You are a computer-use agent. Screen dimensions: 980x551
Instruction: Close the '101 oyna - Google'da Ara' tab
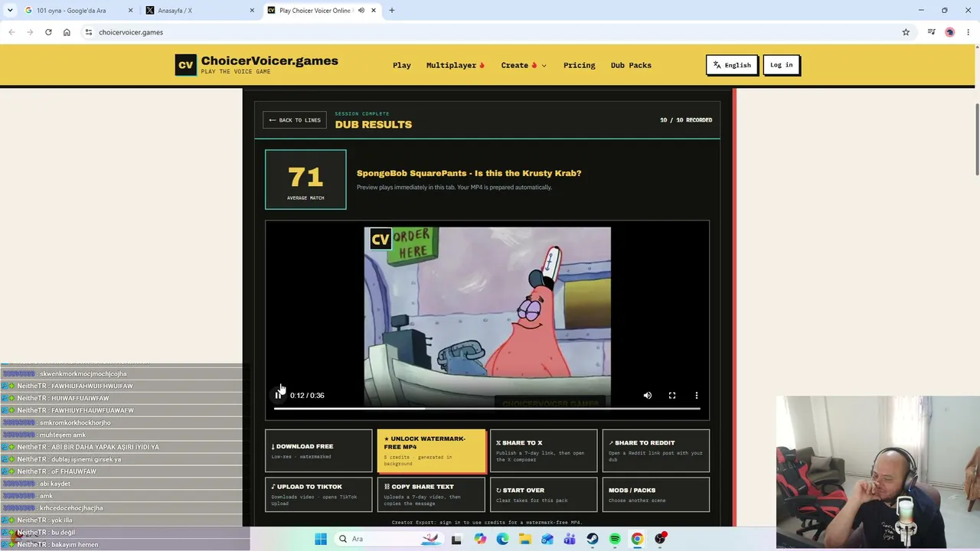click(x=130, y=11)
